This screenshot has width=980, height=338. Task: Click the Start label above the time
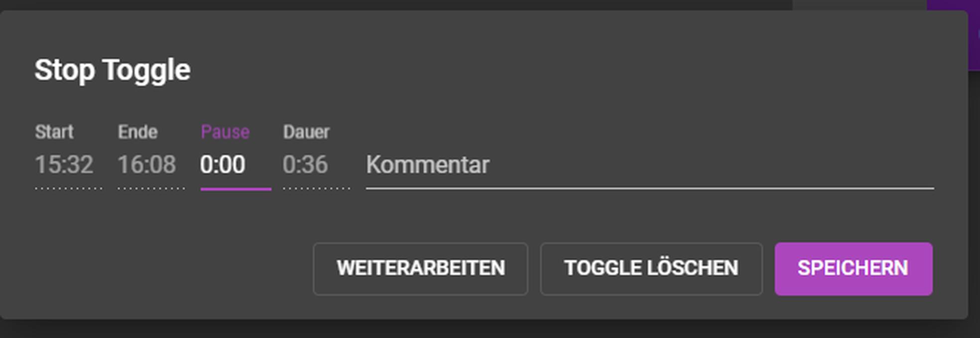54,132
